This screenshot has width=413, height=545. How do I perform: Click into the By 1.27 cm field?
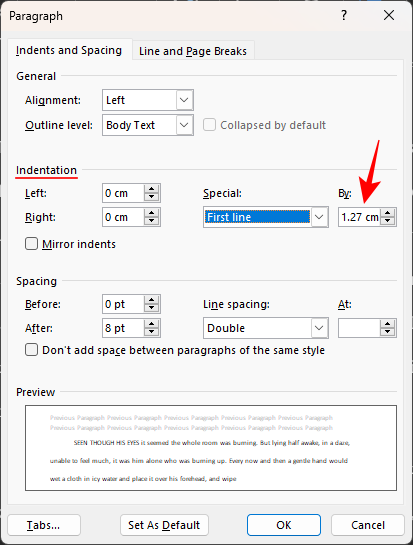[360, 217]
